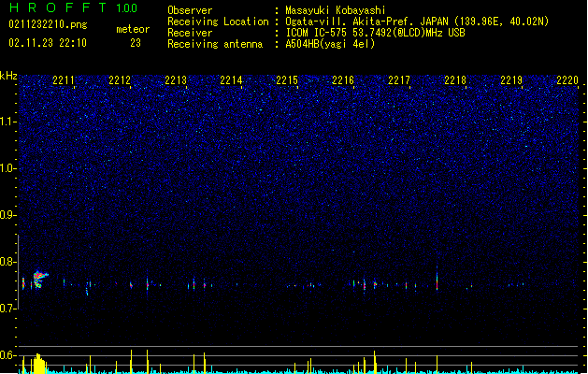Click the 0.8 kHz axis label

(7, 262)
